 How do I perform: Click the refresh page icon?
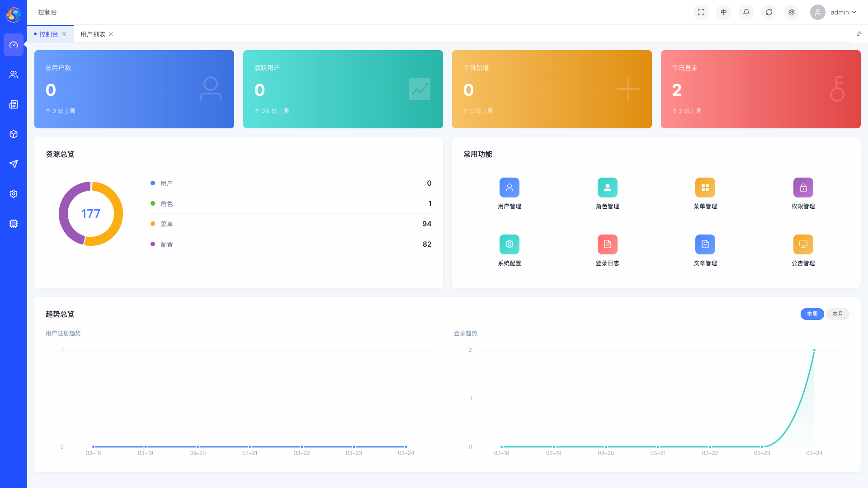pos(769,12)
